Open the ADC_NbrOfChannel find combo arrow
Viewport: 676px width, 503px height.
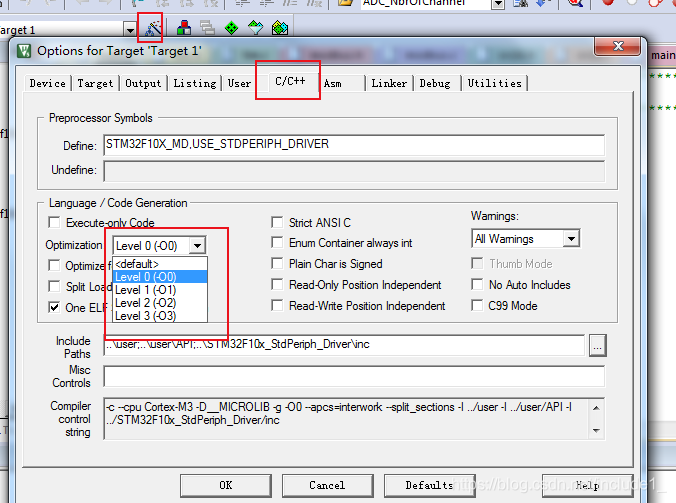pos(498,4)
